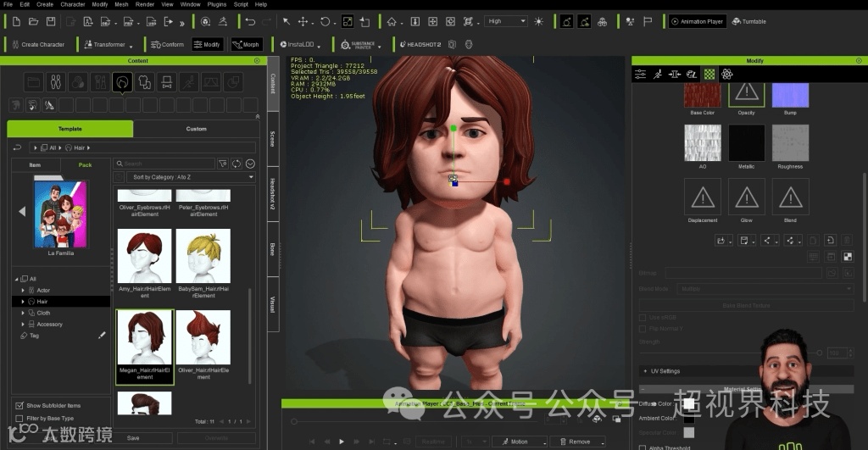Select Hair category icon in Content
The width and height of the screenshot is (868, 450).
pyautogui.click(x=122, y=82)
